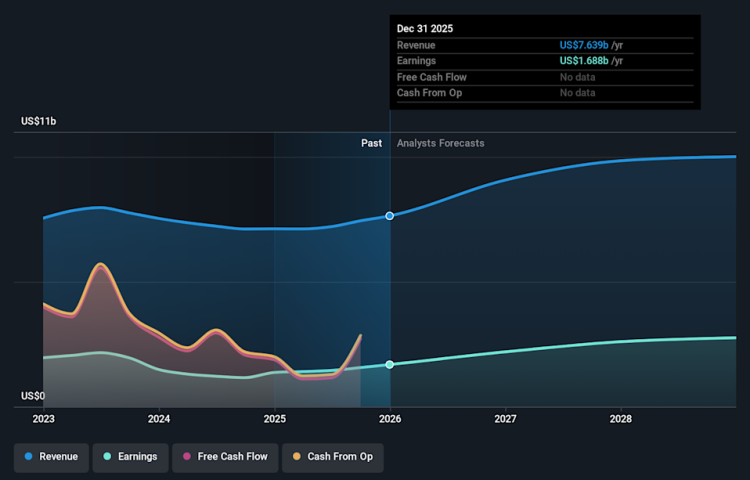750x480 pixels.
Task: Hide the Free Cash Flow series
Action: (x=223, y=457)
